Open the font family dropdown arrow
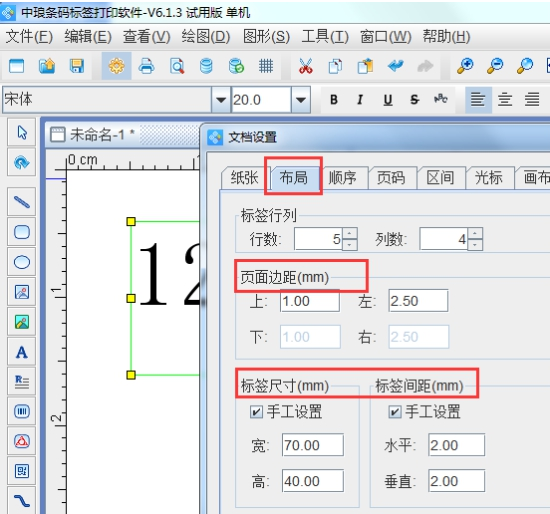Viewport: 550px width, 514px height. pyautogui.click(x=221, y=100)
